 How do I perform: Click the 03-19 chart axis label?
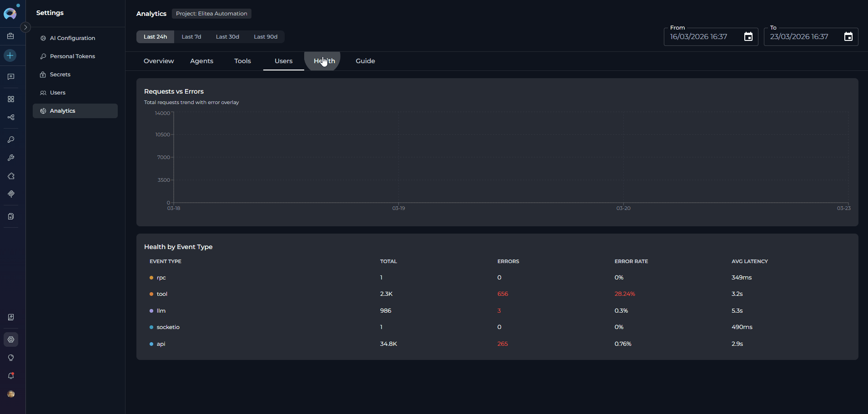pos(398,208)
